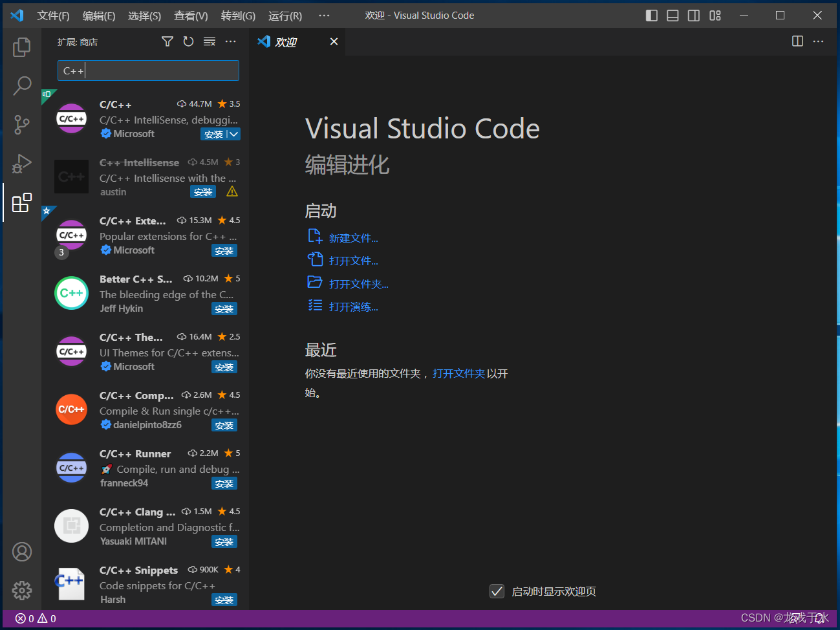
Task: Install the C/C++ Snippets extension
Action: (224, 600)
